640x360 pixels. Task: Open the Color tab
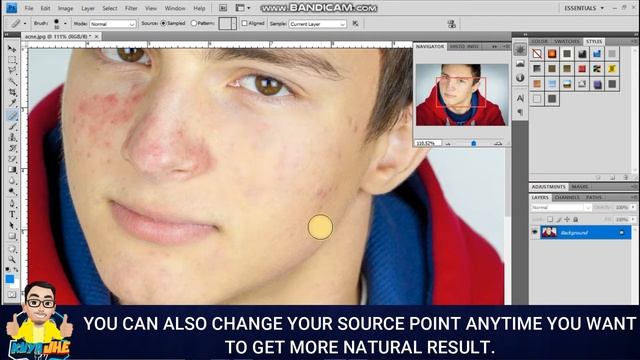(x=540, y=42)
